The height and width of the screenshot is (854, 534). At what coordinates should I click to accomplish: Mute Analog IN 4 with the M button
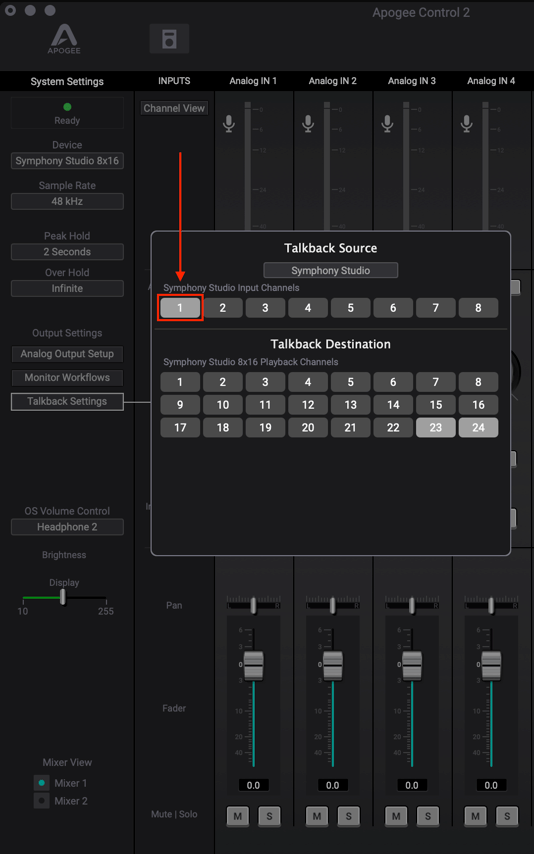(x=475, y=816)
